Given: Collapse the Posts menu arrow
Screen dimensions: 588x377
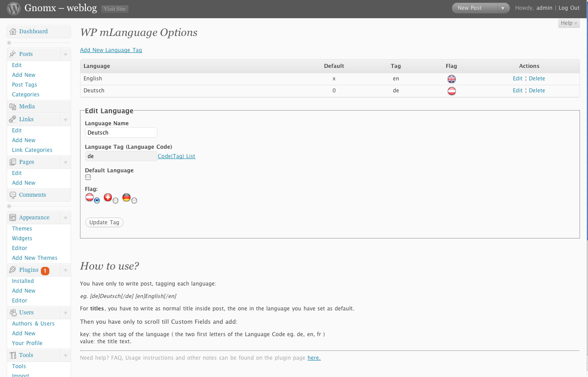Looking at the screenshot, I should [65, 55].
